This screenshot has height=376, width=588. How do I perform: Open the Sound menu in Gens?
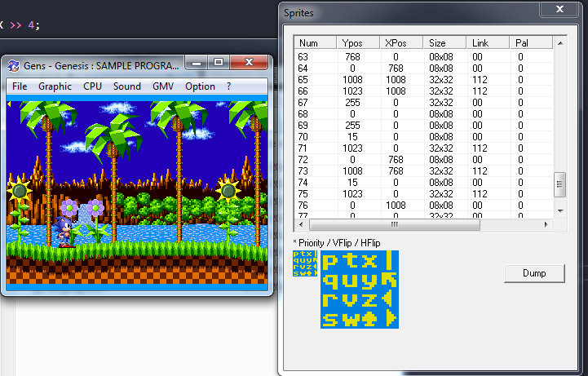(126, 86)
